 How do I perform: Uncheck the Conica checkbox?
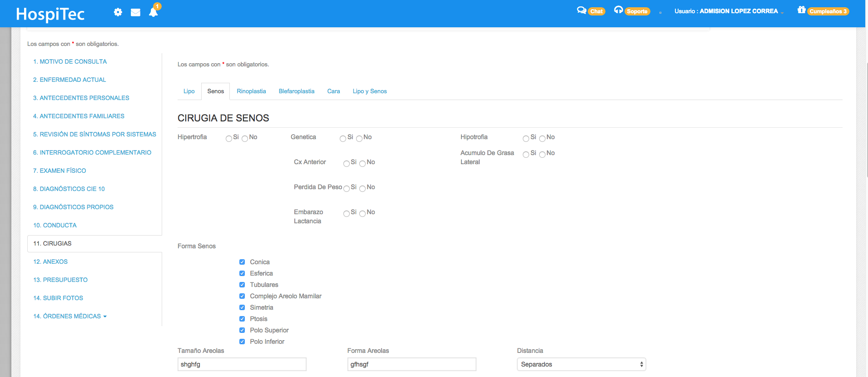(x=242, y=262)
